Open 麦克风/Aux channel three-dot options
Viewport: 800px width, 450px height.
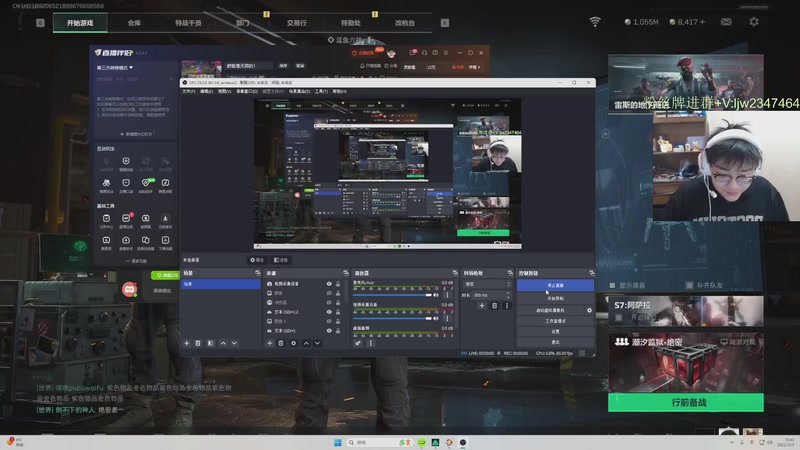[x=447, y=295]
